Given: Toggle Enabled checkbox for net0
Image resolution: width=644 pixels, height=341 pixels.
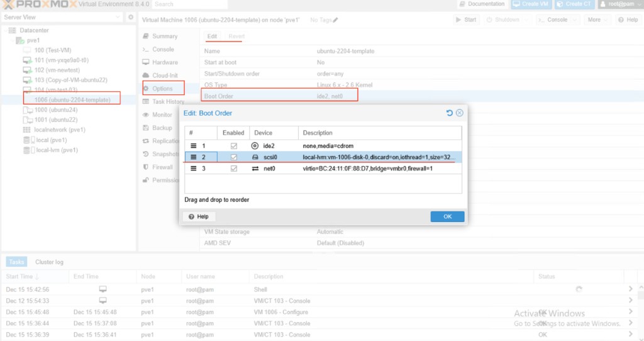Looking at the screenshot, I should [x=234, y=169].
